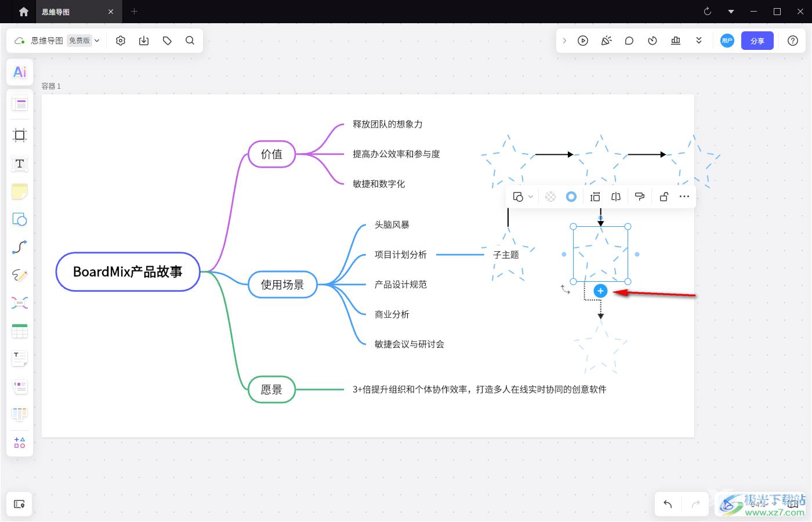Open the minimap at bottom left
812x522 pixels.
[19, 504]
